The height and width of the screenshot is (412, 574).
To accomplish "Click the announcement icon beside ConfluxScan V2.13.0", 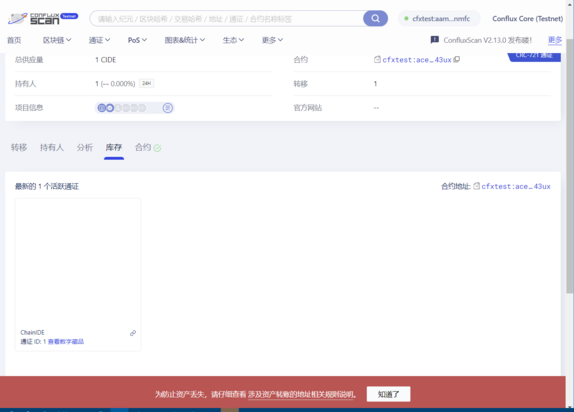I will 435,40.
